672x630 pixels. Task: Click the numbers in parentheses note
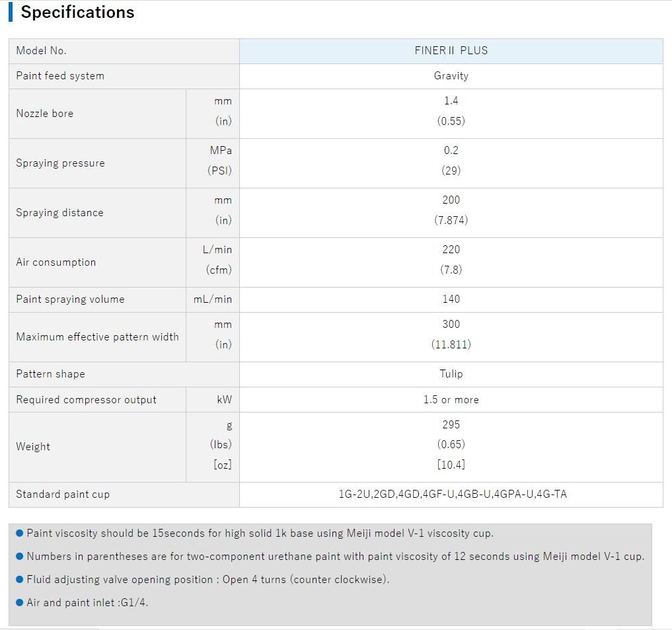[x=335, y=557]
